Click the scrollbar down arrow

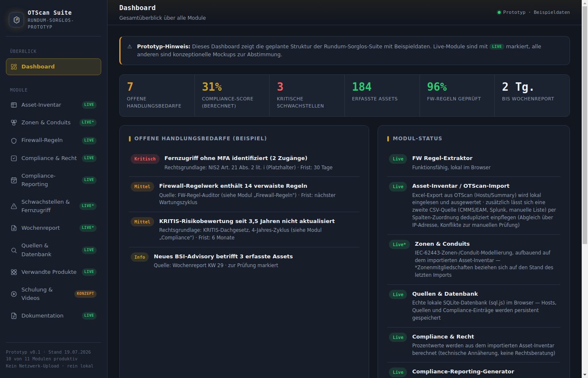point(585,375)
